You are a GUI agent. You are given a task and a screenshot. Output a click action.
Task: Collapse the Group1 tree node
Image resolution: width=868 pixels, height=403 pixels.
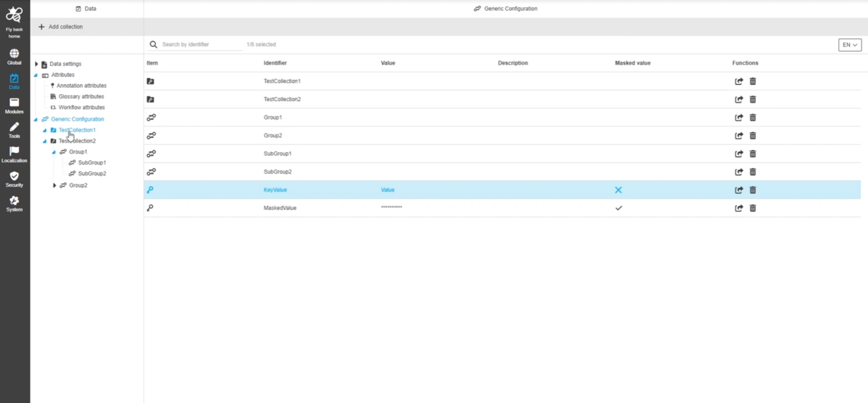(x=54, y=152)
